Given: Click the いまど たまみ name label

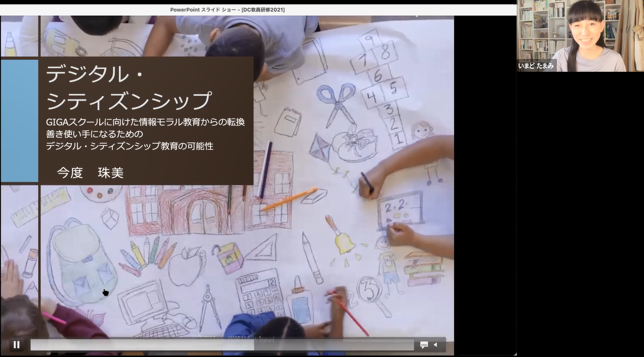Looking at the screenshot, I should click(536, 66).
